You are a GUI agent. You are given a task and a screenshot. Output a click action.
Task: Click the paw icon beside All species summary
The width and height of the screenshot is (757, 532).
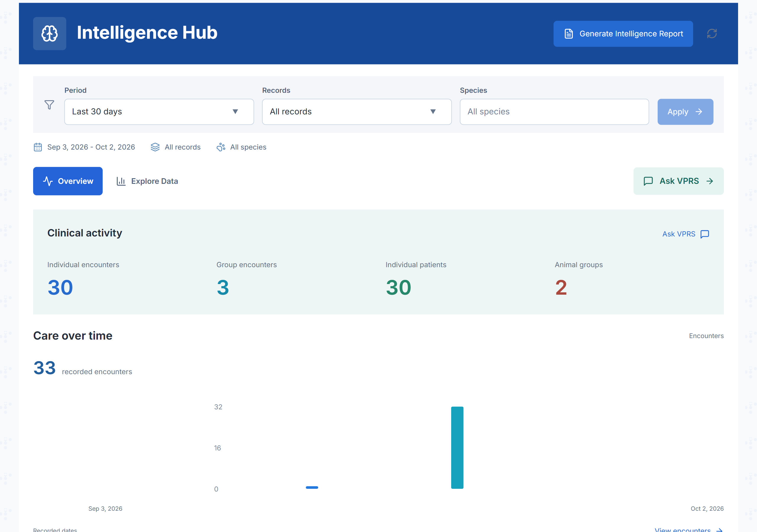221,147
